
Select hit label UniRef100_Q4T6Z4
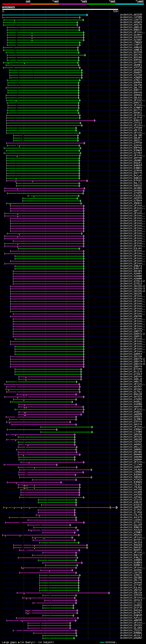[x=131, y=397]
